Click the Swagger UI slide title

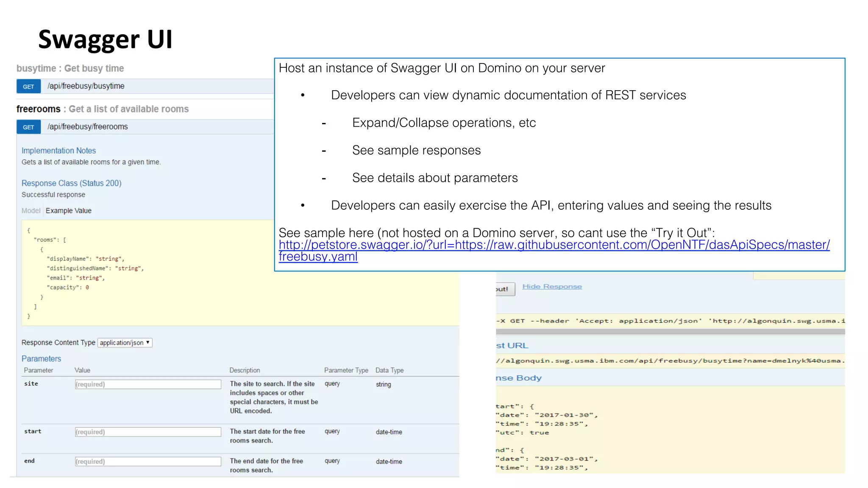[106, 39]
